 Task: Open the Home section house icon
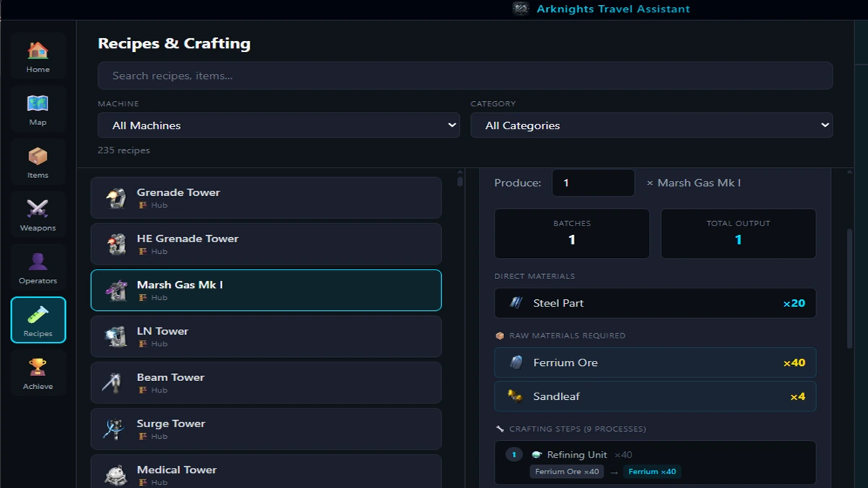[x=38, y=51]
